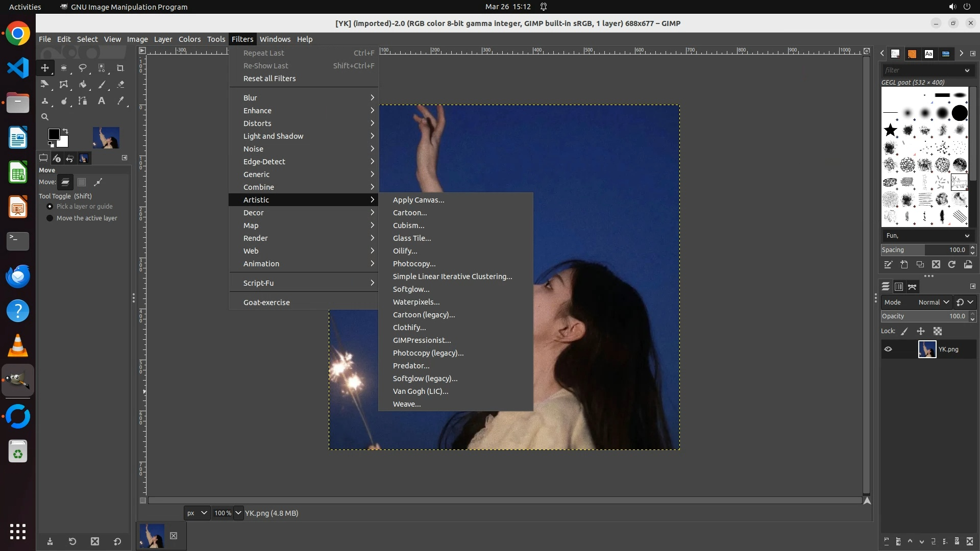Viewport: 980px width, 551px height.
Task: Open the Oilify... filter
Action: [x=405, y=251]
